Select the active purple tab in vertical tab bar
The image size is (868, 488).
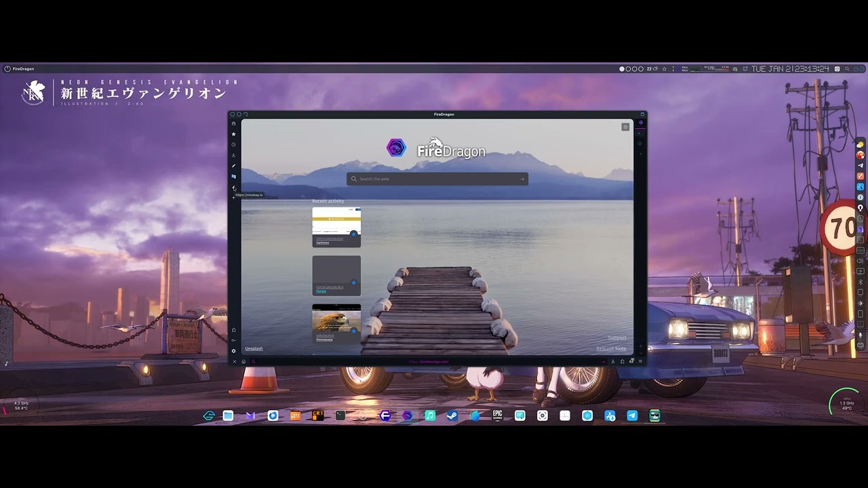point(641,122)
